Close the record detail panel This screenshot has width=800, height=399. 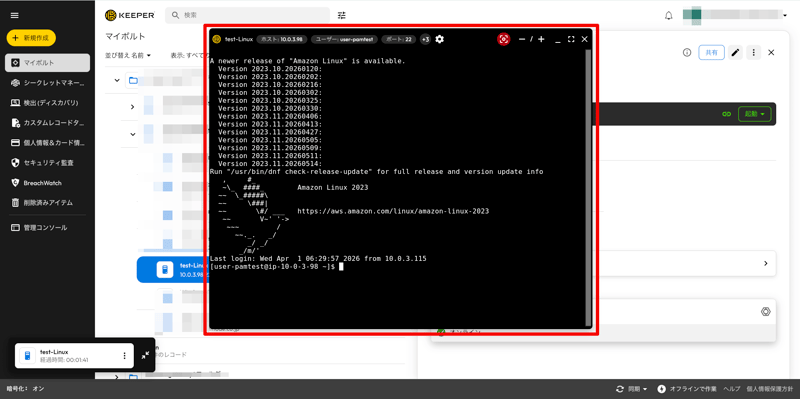click(771, 53)
